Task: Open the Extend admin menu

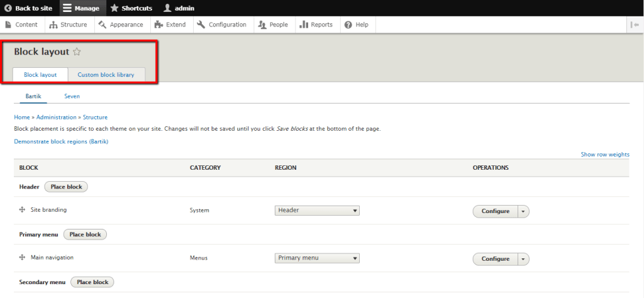Action: 170,25
